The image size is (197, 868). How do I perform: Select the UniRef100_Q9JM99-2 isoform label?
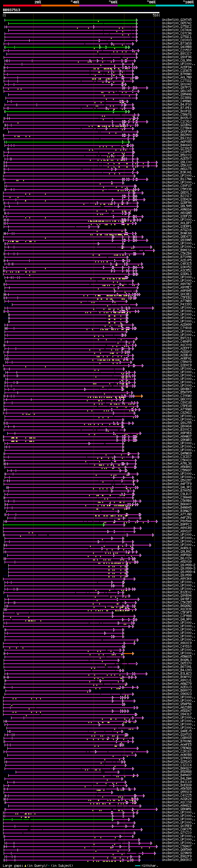tap(179, 565)
